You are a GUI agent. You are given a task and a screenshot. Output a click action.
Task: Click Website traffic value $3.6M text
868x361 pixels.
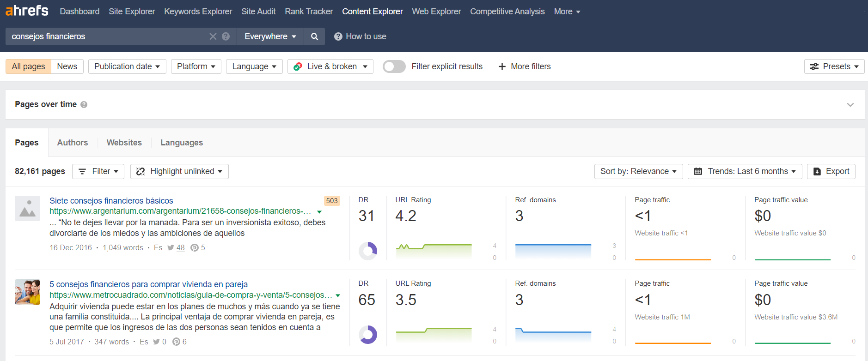click(796, 317)
